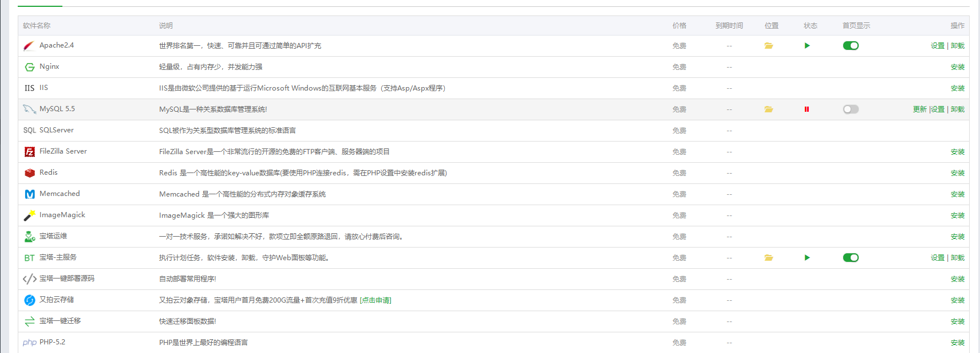980x353 pixels.
Task: Open 设置 for Apache2.4
Action: tap(938, 46)
